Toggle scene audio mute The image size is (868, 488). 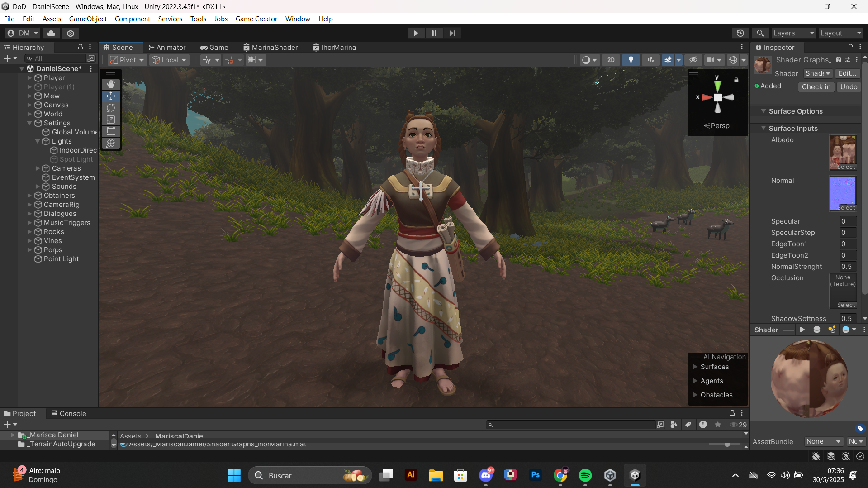[x=651, y=60]
